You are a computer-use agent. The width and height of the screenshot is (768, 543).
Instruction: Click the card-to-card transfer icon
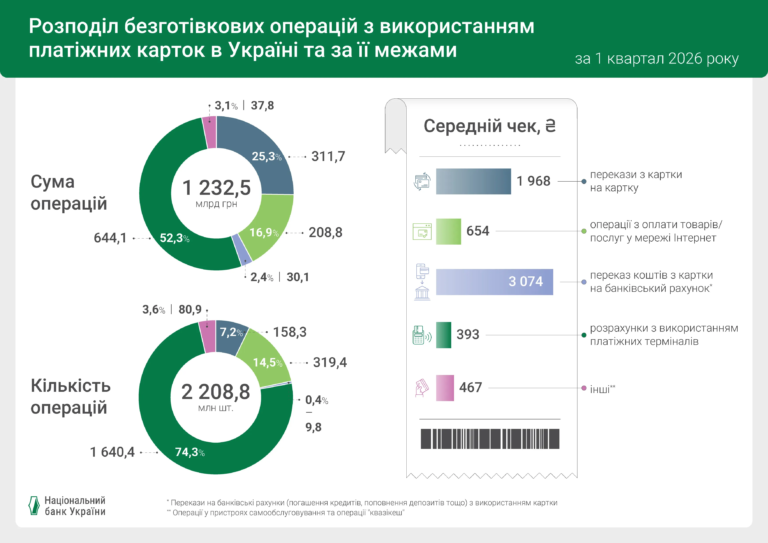[x=422, y=181]
